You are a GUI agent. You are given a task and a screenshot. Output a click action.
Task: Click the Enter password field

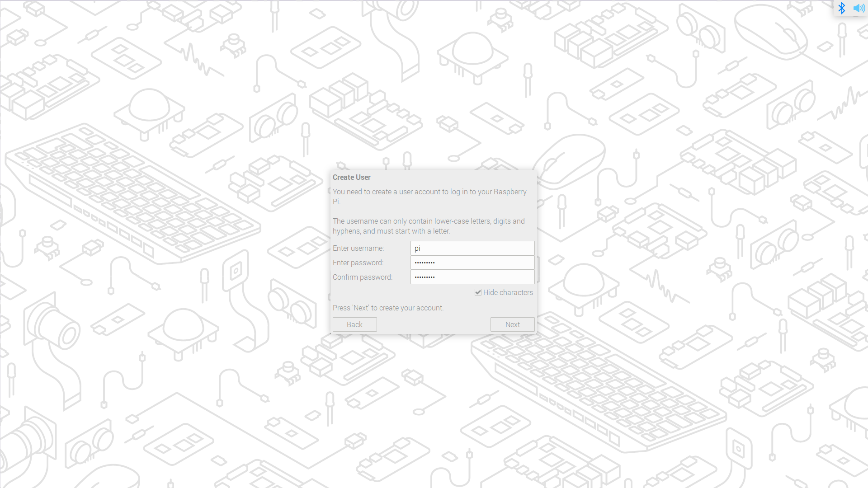point(472,262)
